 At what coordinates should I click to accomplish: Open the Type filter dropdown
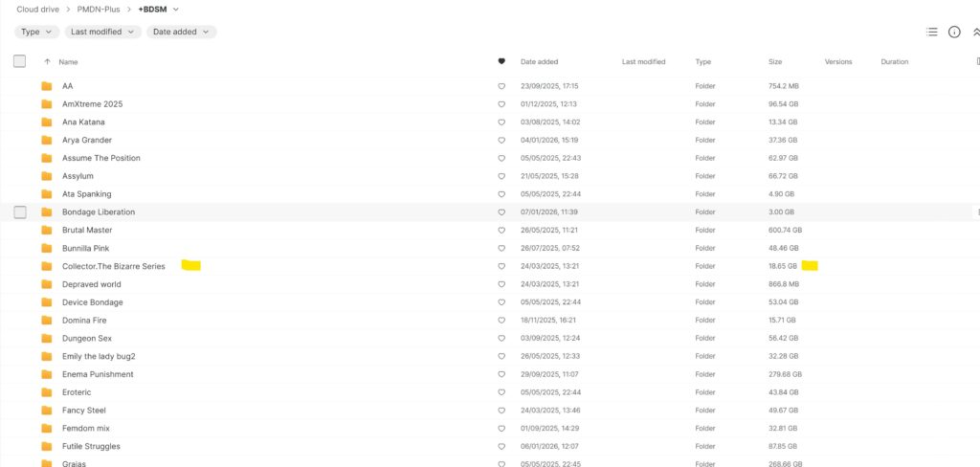(x=35, y=32)
